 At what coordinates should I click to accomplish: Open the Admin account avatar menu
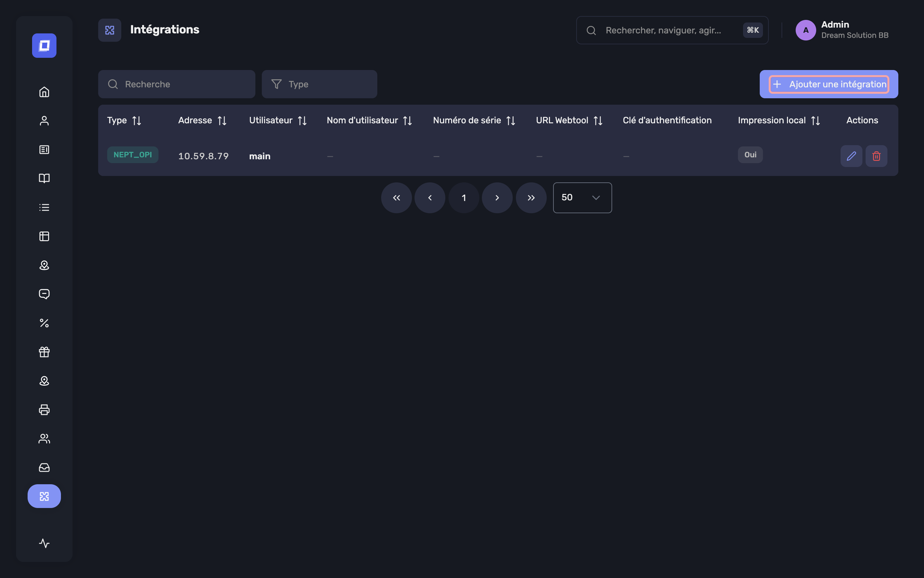(x=806, y=30)
